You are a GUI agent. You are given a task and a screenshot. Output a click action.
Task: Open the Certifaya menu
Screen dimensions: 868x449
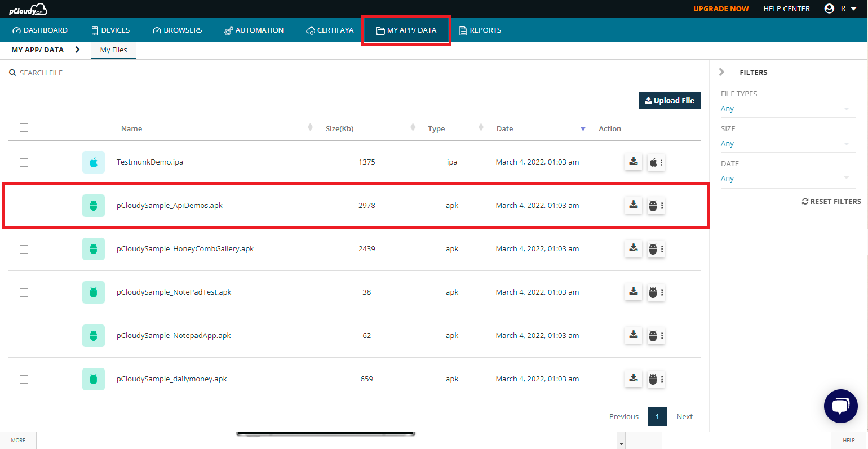pos(330,30)
